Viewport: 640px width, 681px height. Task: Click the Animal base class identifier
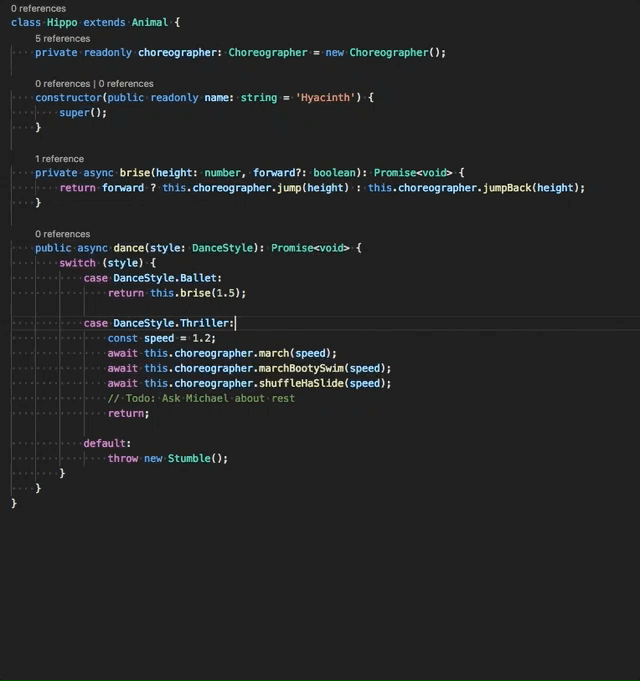(x=150, y=22)
